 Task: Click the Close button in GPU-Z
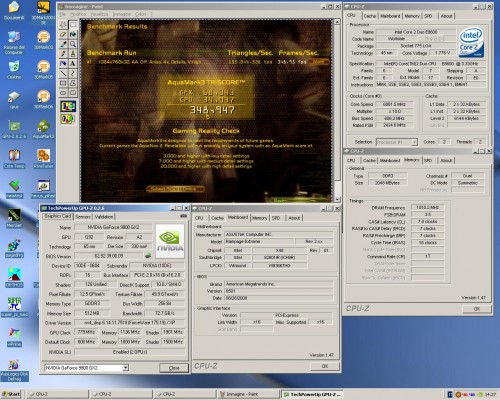tap(174, 368)
